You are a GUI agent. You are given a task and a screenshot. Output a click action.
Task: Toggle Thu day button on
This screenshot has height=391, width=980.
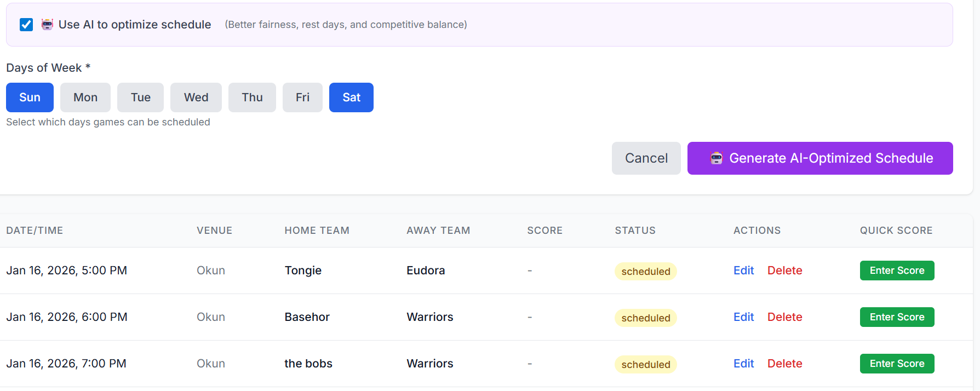(252, 97)
